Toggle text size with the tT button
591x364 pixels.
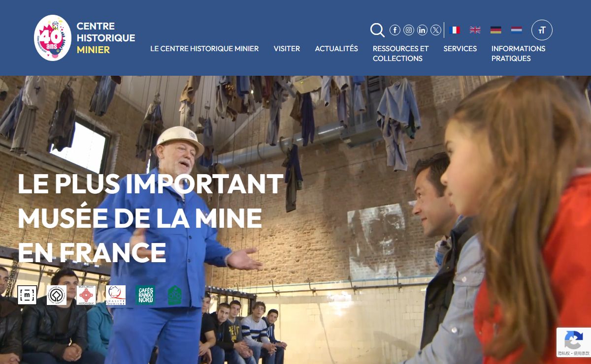click(x=542, y=30)
